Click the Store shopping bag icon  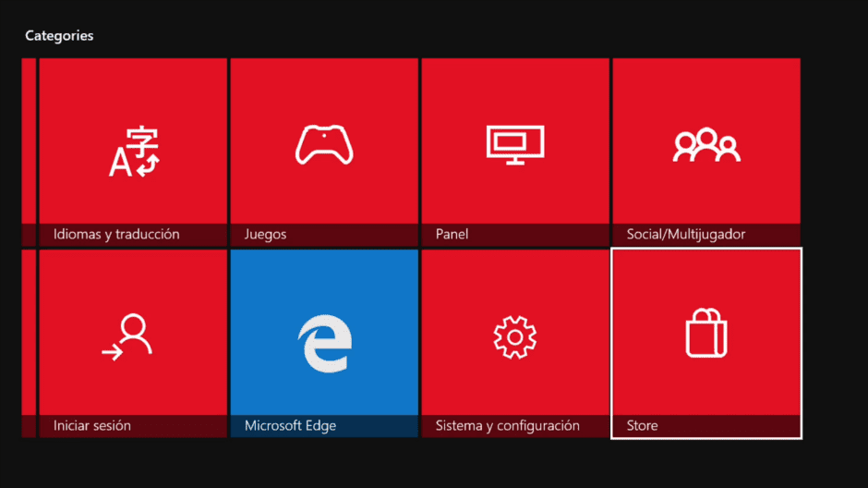(x=706, y=333)
